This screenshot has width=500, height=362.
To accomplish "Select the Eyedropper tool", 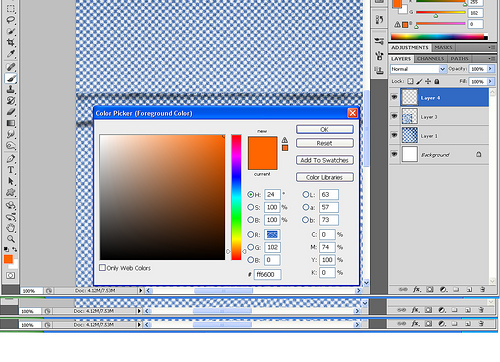I will coord(11,54).
